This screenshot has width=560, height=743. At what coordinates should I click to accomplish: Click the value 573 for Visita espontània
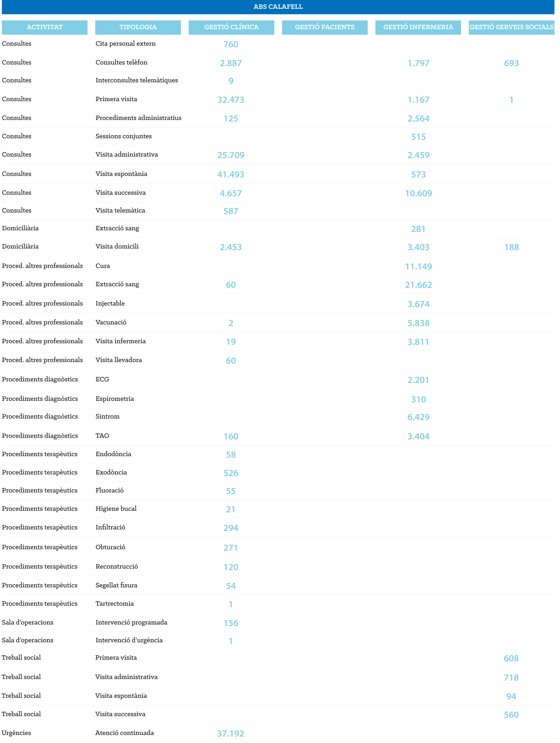coord(419,175)
